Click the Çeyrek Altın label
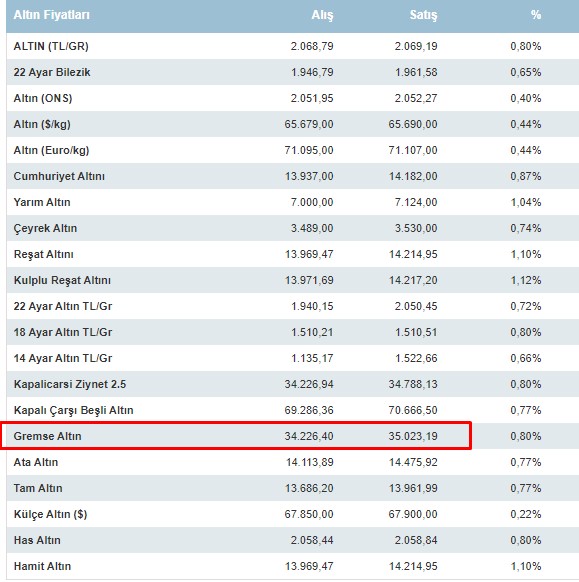Image resolution: width=579 pixels, height=582 pixels. 45,228
